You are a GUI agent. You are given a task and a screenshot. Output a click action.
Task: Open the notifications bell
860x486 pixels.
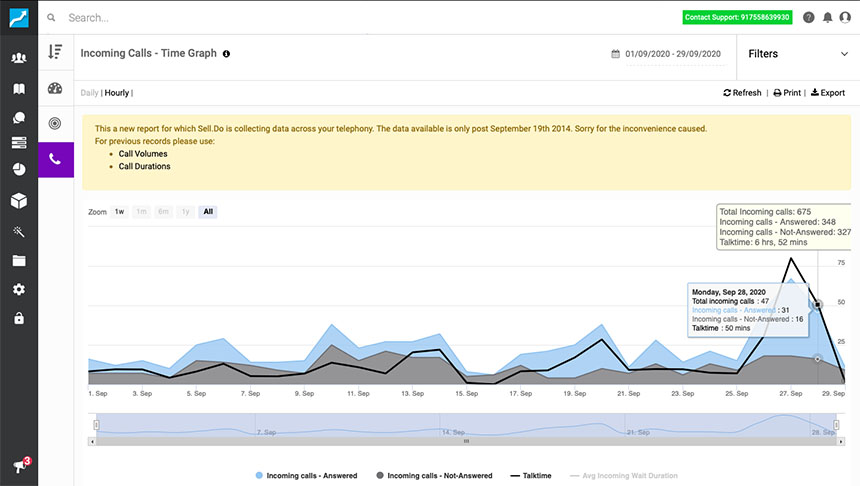point(827,18)
